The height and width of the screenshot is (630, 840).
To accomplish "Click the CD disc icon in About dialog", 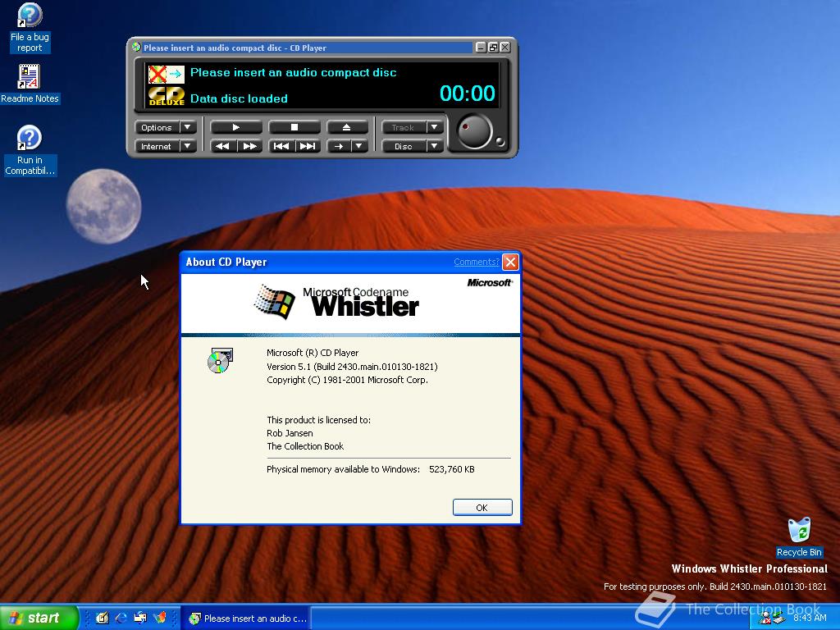I will click(x=220, y=361).
